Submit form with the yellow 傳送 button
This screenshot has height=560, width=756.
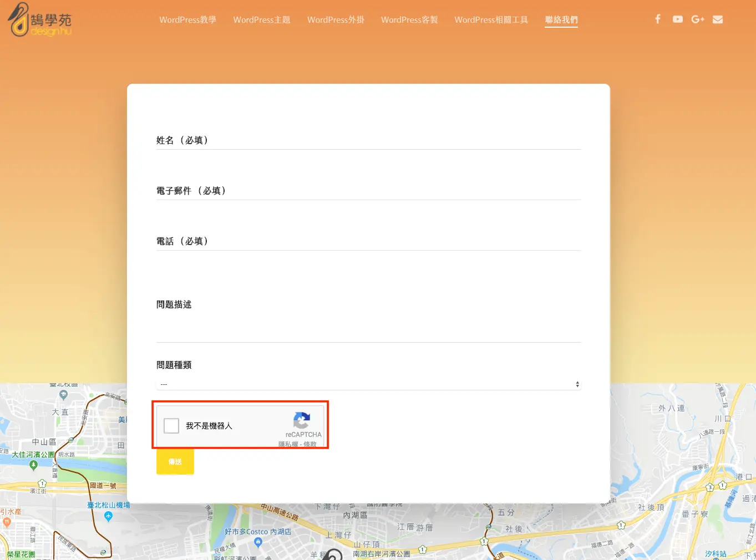(175, 462)
